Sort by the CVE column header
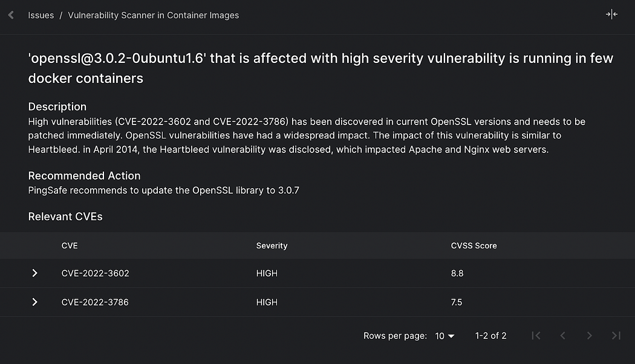 (70, 245)
